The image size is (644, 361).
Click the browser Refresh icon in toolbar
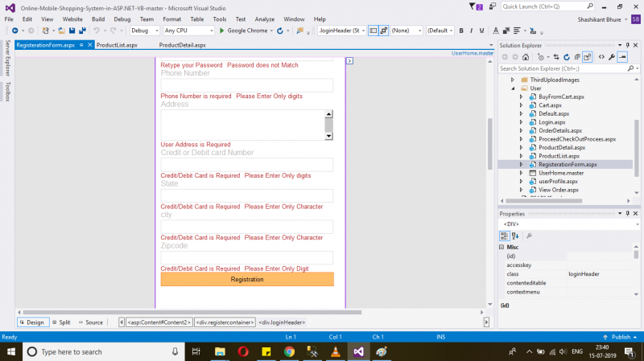280,31
